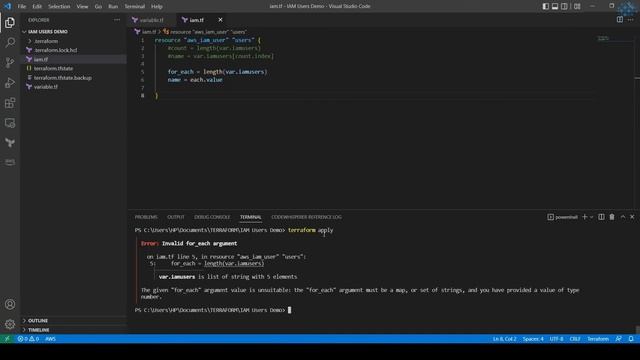Open the Explorer view in activity bar
This screenshot has height=360, width=640.
click(x=10, y=22)
